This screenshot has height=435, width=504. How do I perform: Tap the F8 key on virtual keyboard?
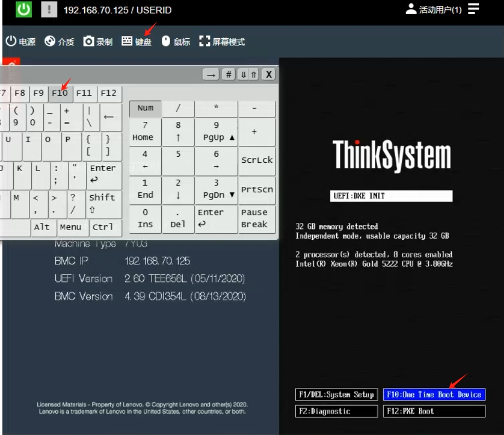(x=20, y=94)
